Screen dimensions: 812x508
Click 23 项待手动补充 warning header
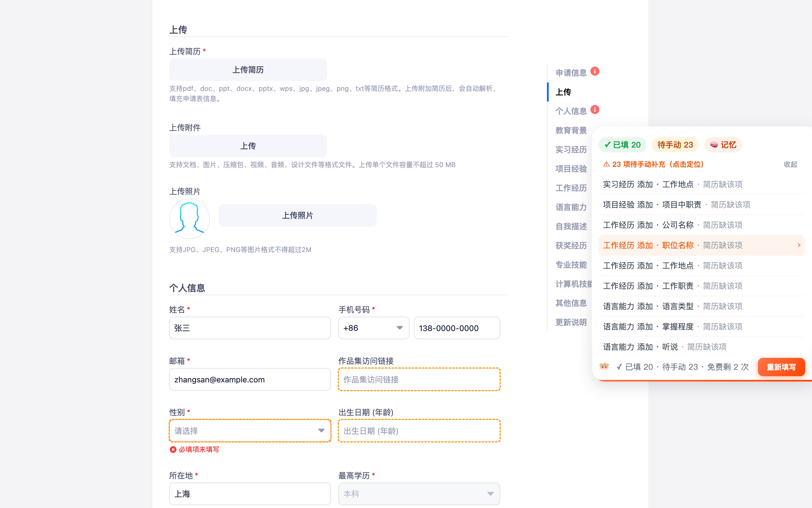click(653, 164)
